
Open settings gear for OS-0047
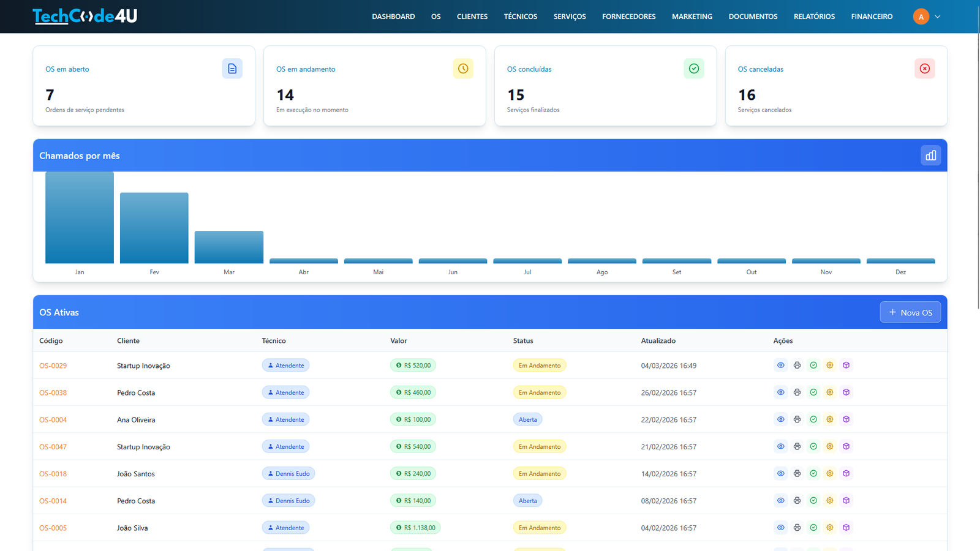830,446
